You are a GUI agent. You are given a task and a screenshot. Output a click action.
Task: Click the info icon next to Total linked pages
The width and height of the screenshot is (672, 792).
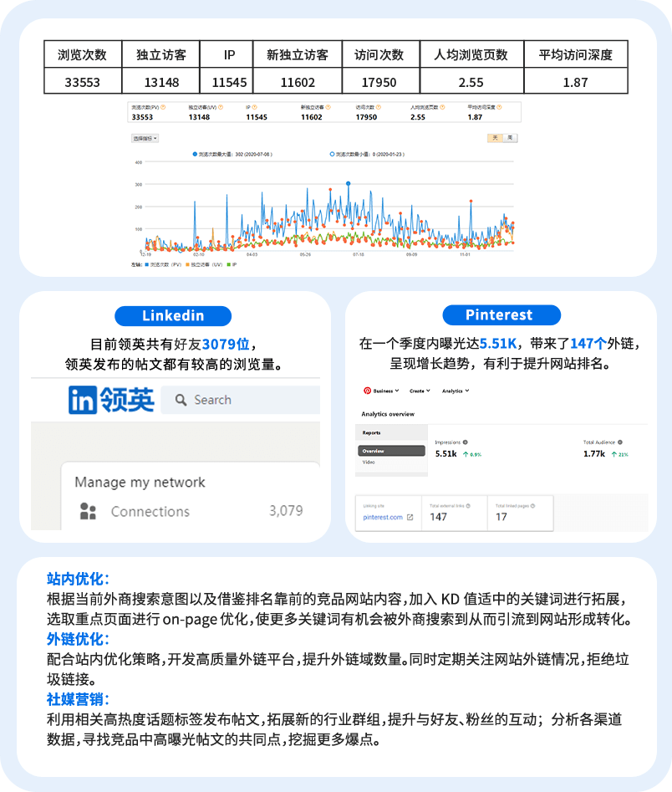[532, 506]
